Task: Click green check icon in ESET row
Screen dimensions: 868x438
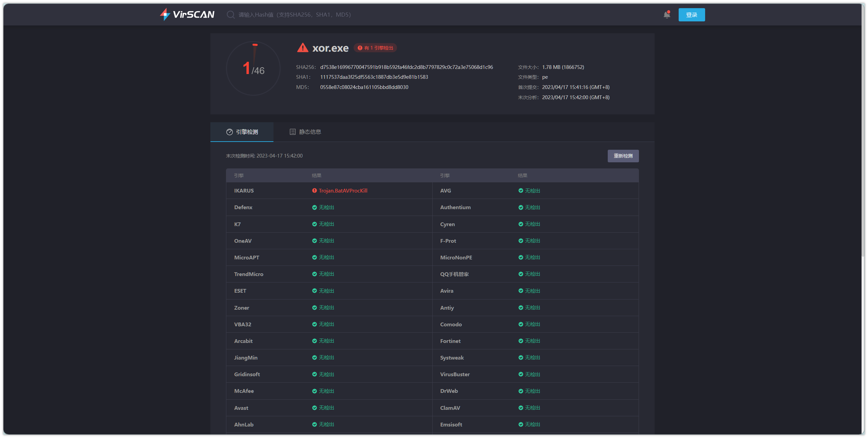Action: (x=314, y=291)
